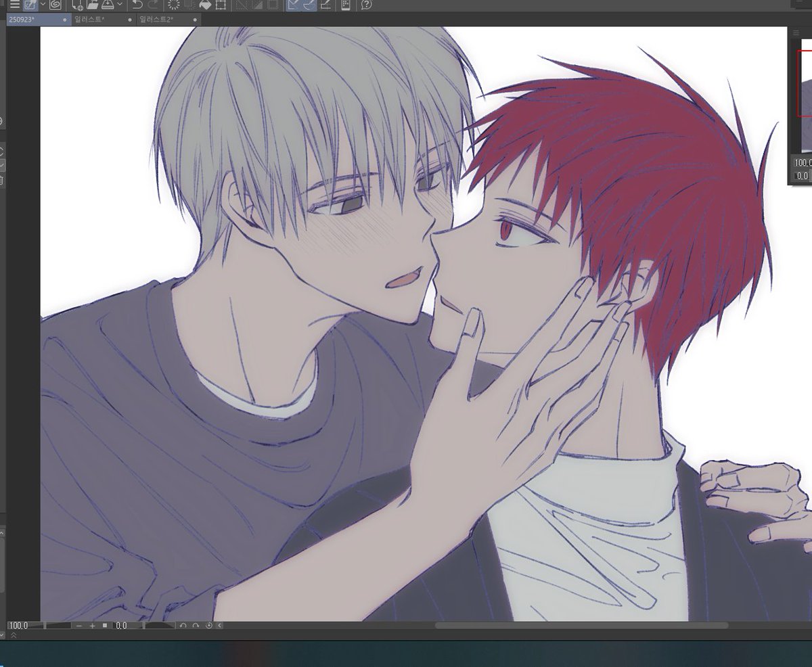
Task: Close the 250923* tab via its dot
Action: coord(64,20)
